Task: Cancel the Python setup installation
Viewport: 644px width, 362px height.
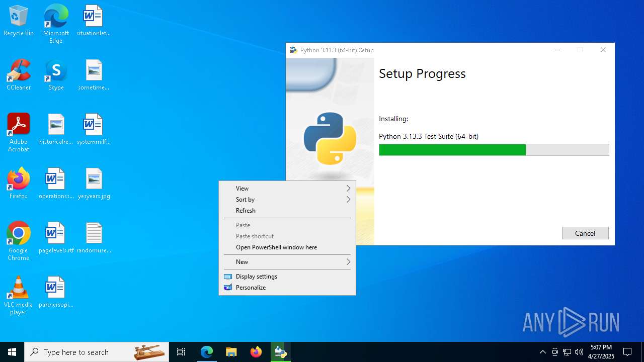Action: click(x=585, y=233)
